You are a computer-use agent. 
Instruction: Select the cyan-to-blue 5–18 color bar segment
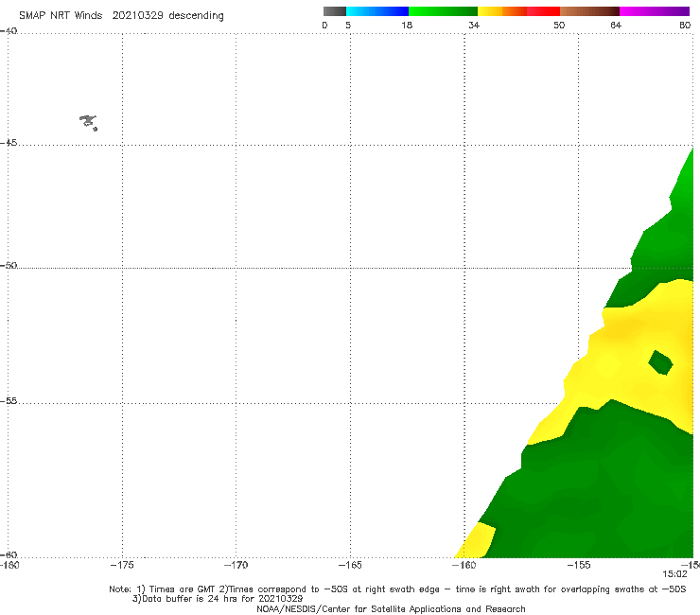pos(377,11)
